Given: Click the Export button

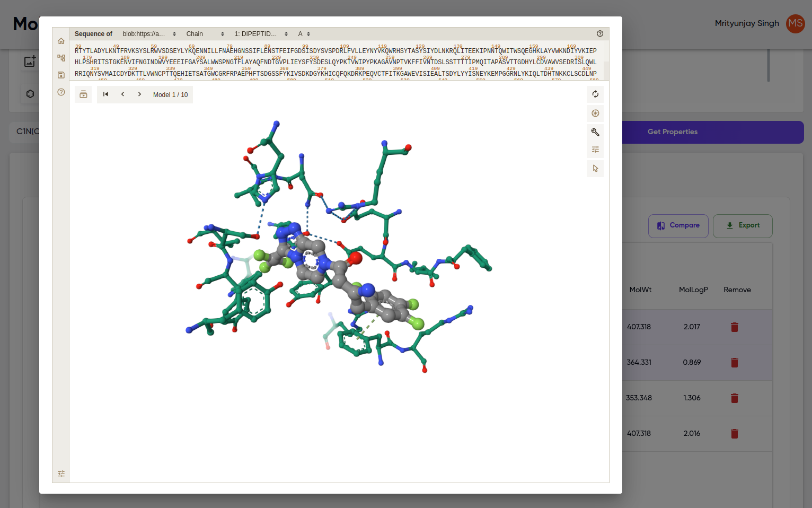Looking at the screenshot, I should tap(743, 226).
